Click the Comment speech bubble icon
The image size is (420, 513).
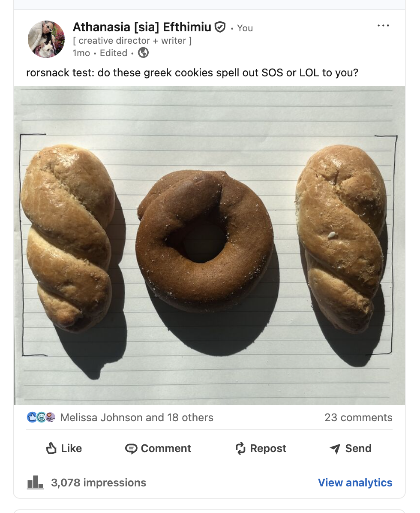(x=131, y=449)
